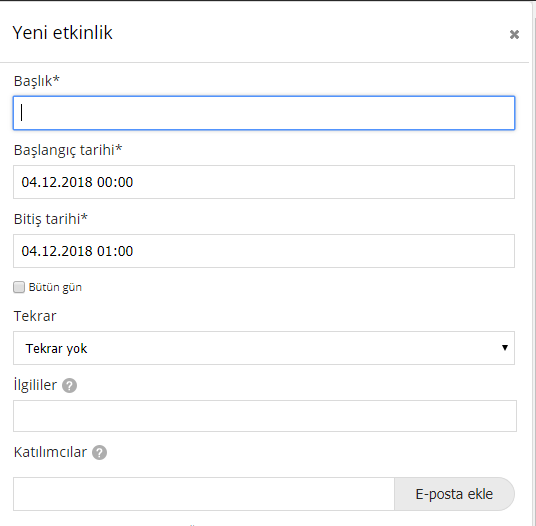Screen dimensions: 536x526
Task: Close the Yeni etkinlik dialog
Action: [514, 35]
